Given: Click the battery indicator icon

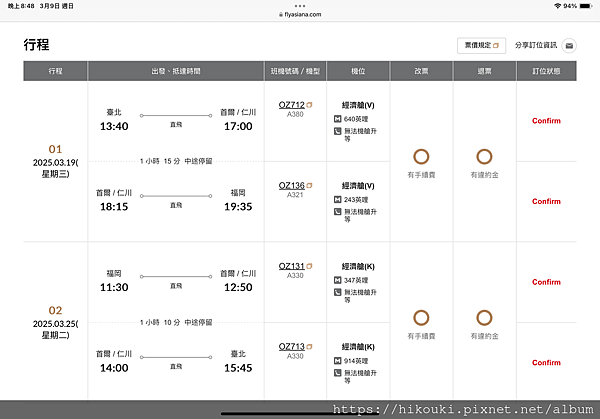Looking at the screenshot, I should (586, 6).
